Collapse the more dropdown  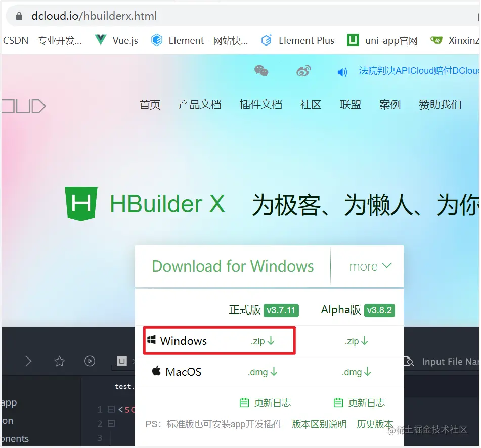point(370,266)
